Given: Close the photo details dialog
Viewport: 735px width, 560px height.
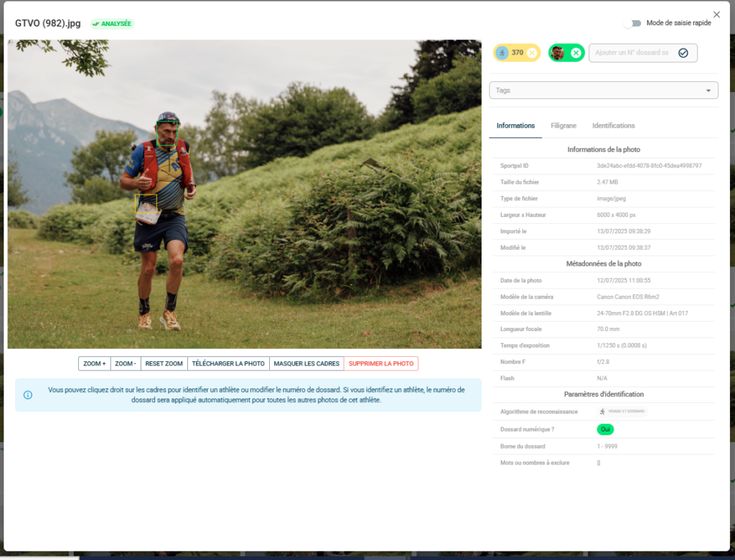Looking at the screenshot, I should click(716, 14).
